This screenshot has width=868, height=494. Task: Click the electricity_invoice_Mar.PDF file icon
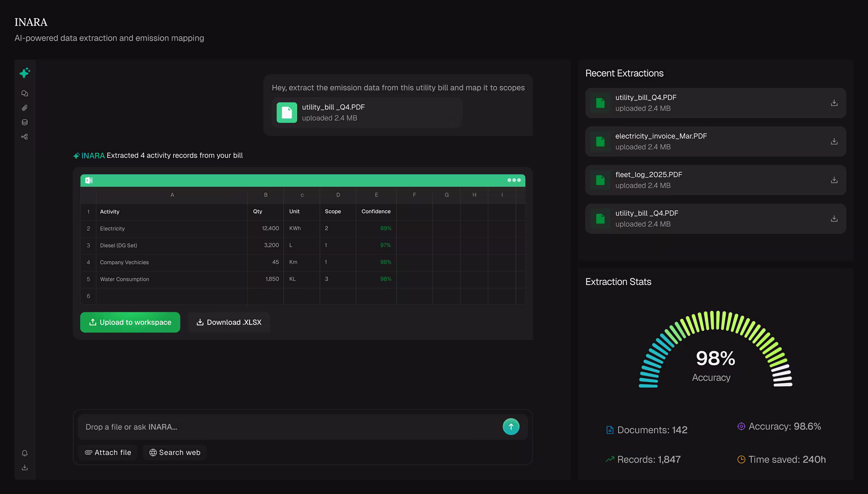pos(600,141)
